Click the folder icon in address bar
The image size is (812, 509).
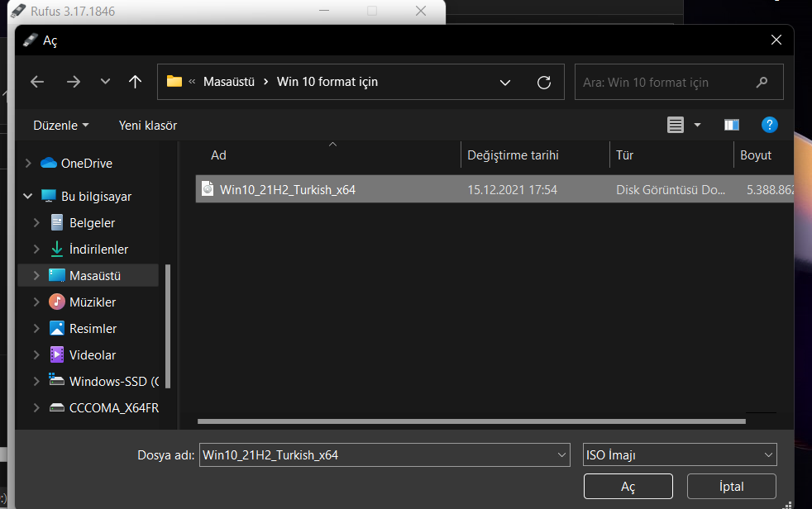174,82
